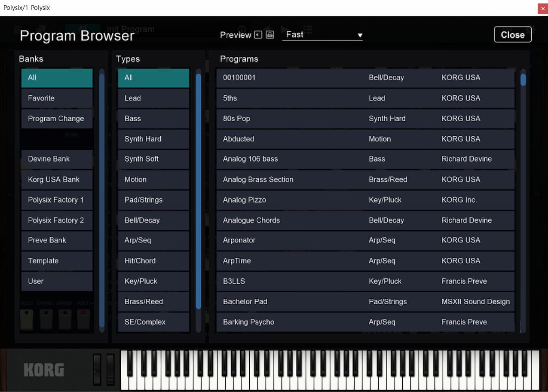Load the Arponator program
This screenshot has width=548, height=392.
(366, 240)
